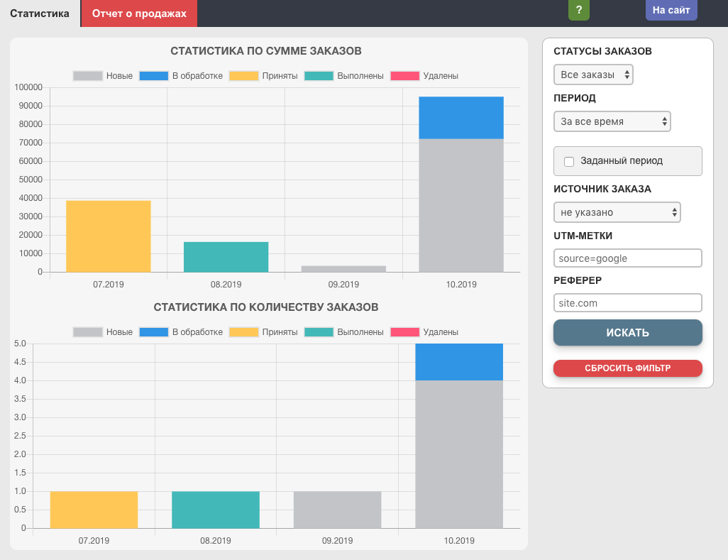This screenshot has height=560, width=728.
Task: Toggle В обработке legend swatch in sum chart
Action: (154, 76)
